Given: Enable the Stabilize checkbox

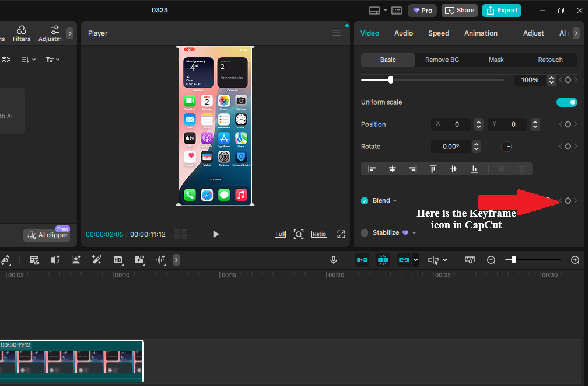Looking at the screenshot, I should pyautogui.click(x=365, y=232).
